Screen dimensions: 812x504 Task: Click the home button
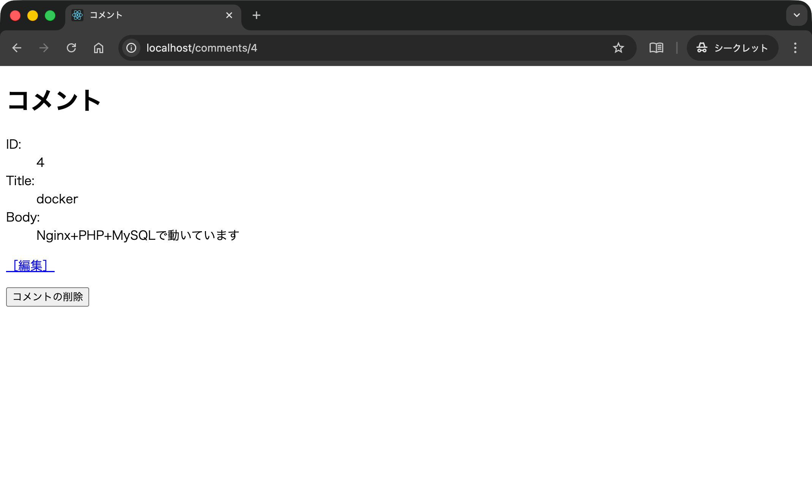pyautogui.click(x=99, y=48)
